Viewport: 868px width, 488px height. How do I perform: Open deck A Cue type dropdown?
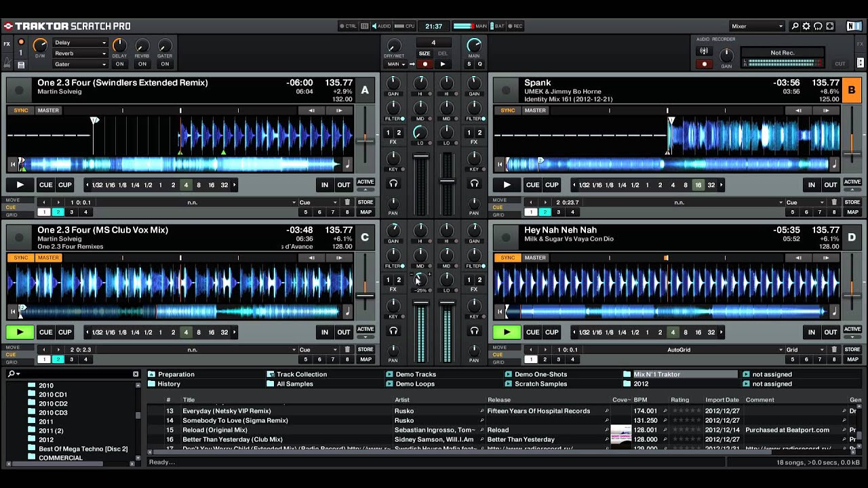tap(318, 202)
